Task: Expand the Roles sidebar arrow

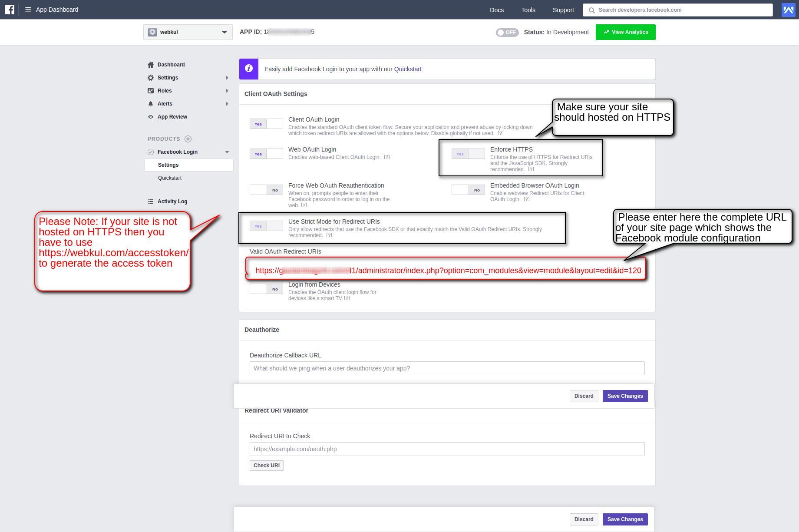Action: pyautogui.click(x=227, y=91)
